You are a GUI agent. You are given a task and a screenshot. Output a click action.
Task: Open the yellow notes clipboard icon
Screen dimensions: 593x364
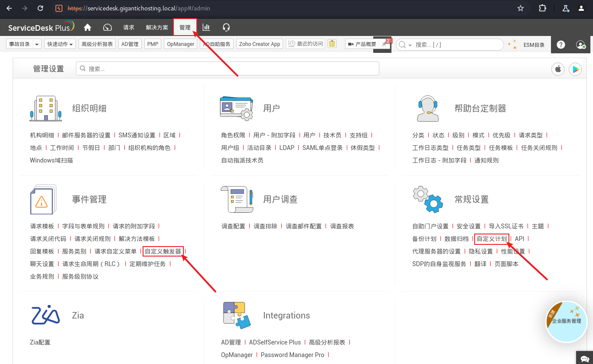(332, 44)
